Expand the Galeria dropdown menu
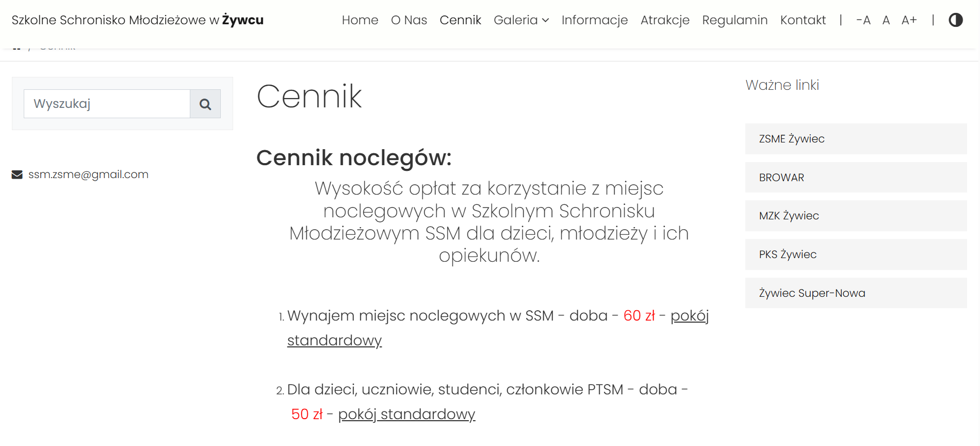The width and height of the screenshot is (980, 446). [521, 20]
